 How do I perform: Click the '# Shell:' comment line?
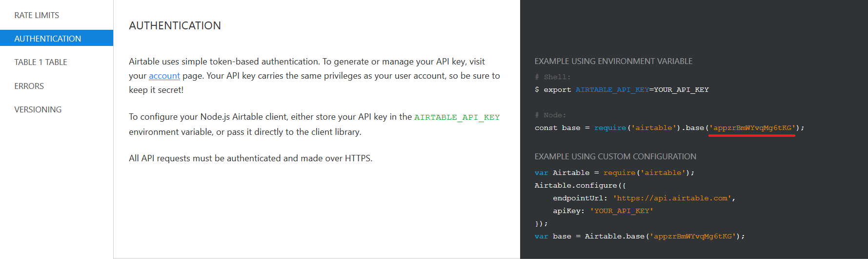552,77
